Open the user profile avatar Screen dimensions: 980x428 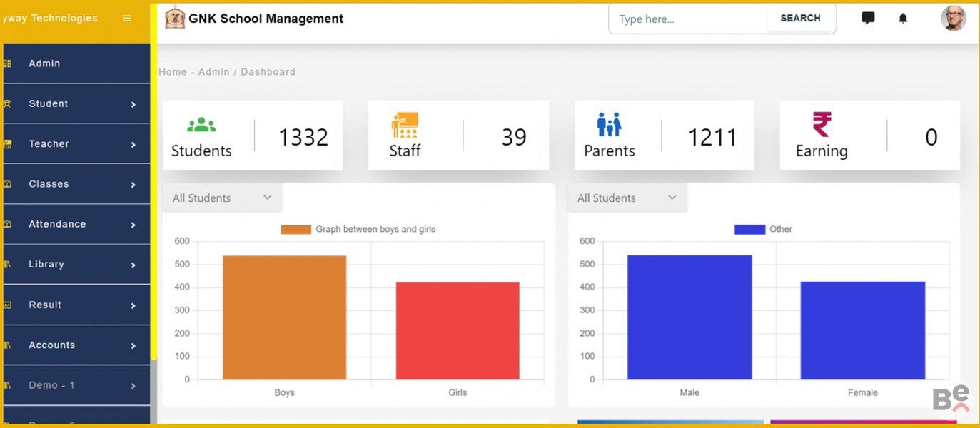(x=953, y=19)
